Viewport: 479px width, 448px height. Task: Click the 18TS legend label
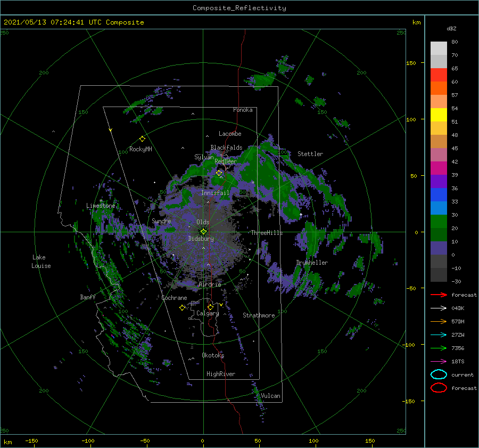click(458, 362)
